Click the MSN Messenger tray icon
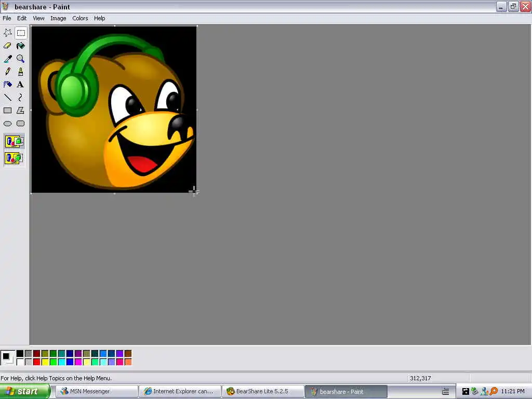The width and height of the screenshot is (532, 399). pyautogui.click(x=484, y=392)
